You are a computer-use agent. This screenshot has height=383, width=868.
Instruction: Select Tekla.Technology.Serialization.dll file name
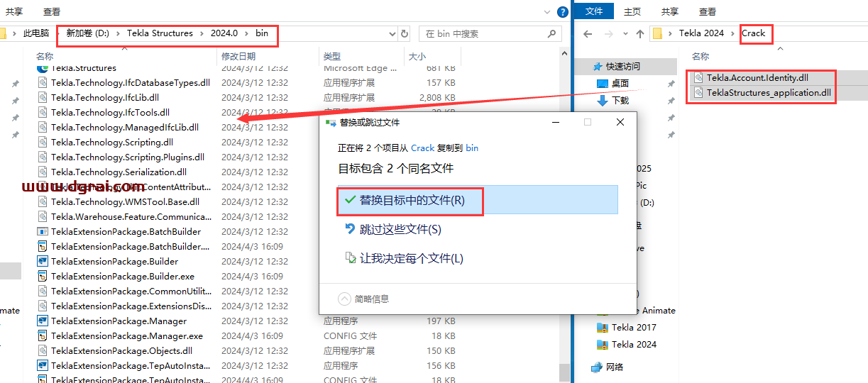[119, 172]
